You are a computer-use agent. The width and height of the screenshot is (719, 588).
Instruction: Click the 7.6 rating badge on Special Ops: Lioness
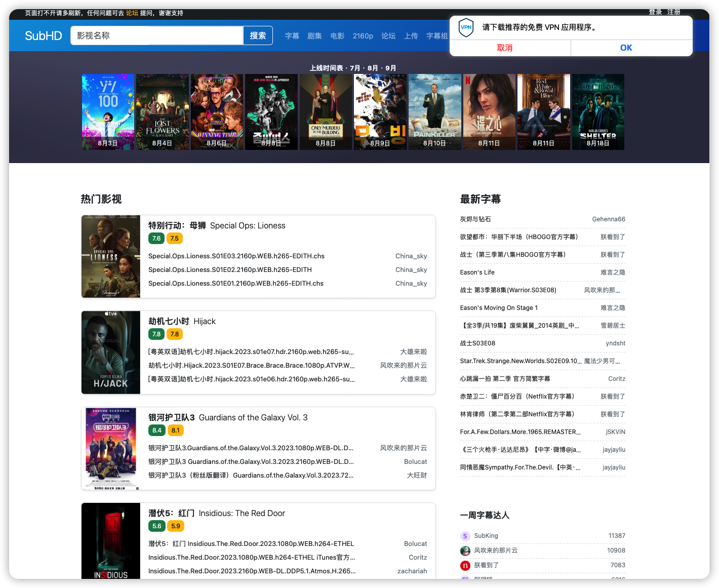pos(156,238)
